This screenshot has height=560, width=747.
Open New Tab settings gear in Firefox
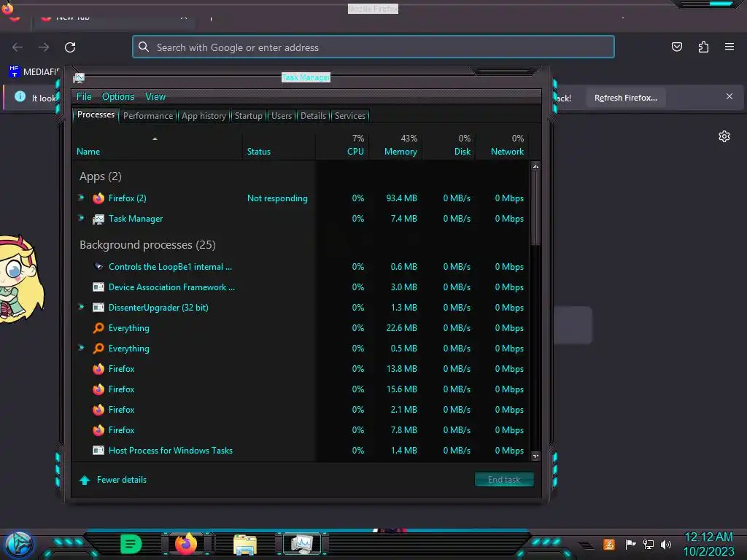[724, 136]
